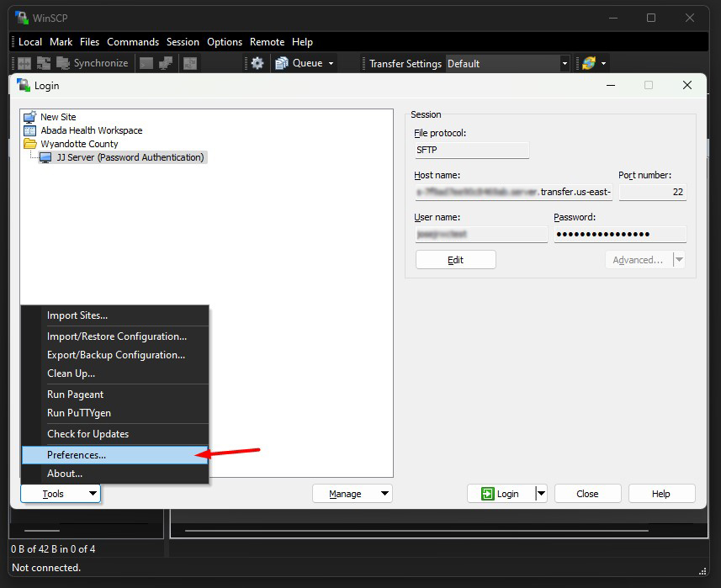The height and width of the screenshot is (588, 721).
Task: Open the Remote menu
Action: click(268, 42)
